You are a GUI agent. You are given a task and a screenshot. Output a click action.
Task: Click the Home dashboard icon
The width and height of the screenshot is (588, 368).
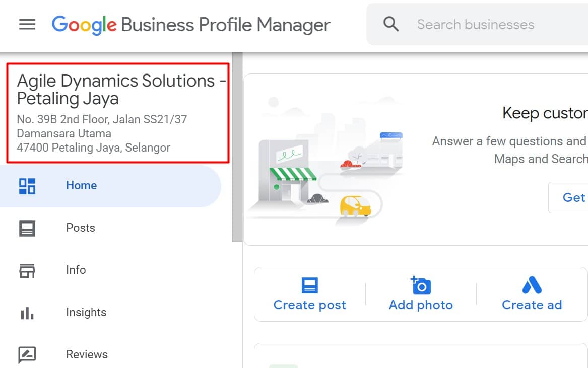[27, 186]
